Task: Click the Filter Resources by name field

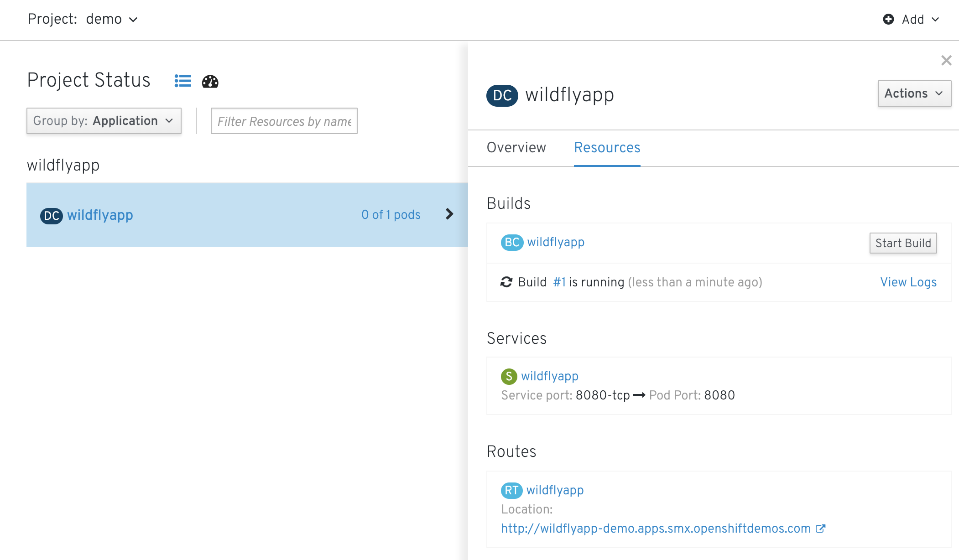Action: (x=284, y=121)
